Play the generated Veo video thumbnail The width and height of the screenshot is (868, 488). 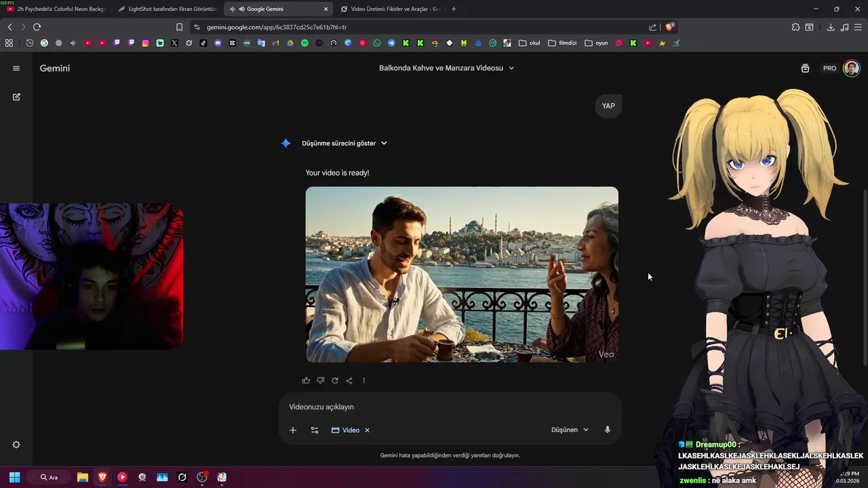(x=462, y=274)
